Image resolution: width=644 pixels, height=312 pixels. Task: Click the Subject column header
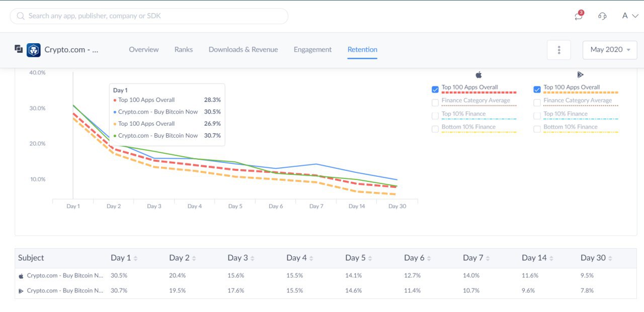(31, 258)
